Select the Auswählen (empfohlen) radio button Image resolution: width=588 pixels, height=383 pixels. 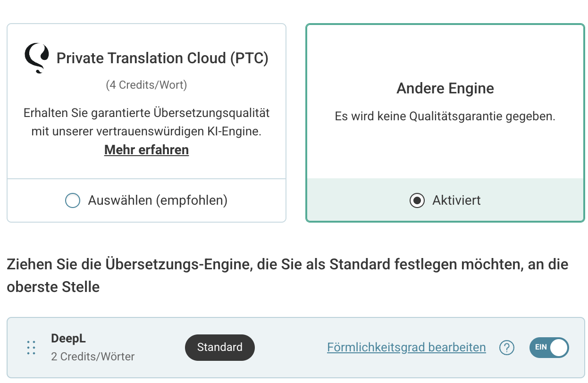coord(72,200)
